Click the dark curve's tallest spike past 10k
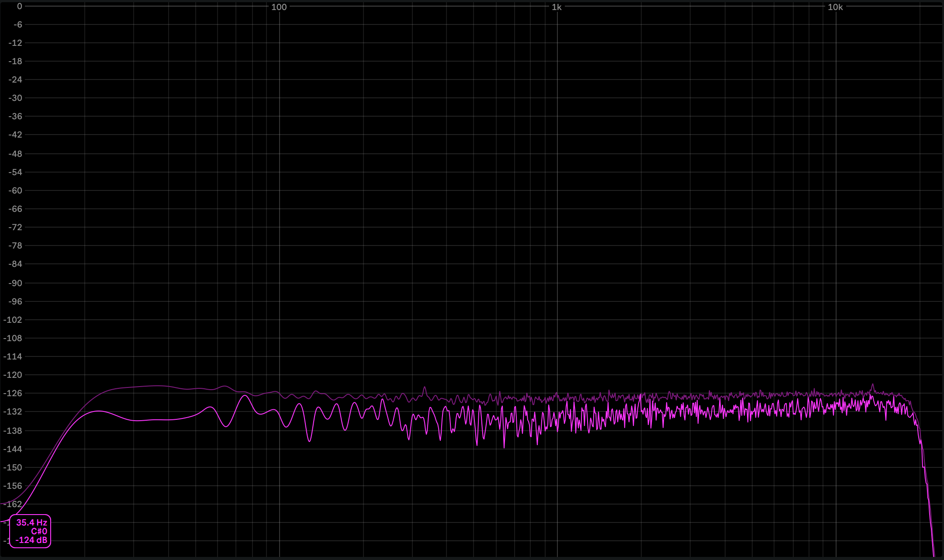The height and width of the screenshot is (560, 944). click(x=873, y=385)
